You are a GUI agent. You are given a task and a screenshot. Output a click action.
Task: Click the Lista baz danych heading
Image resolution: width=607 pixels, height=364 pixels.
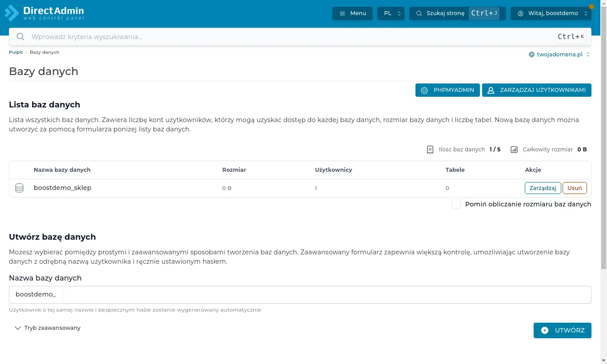tap(44, 105)
